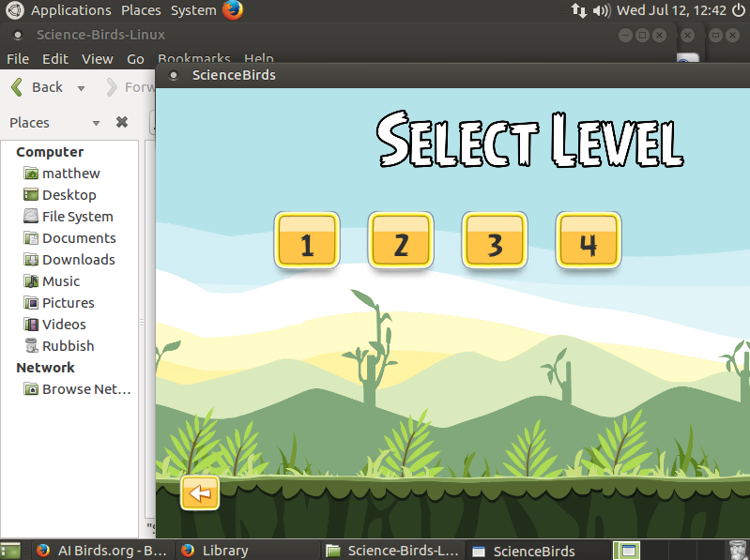Launch Firefox from the top panel

tap(233, 10)
